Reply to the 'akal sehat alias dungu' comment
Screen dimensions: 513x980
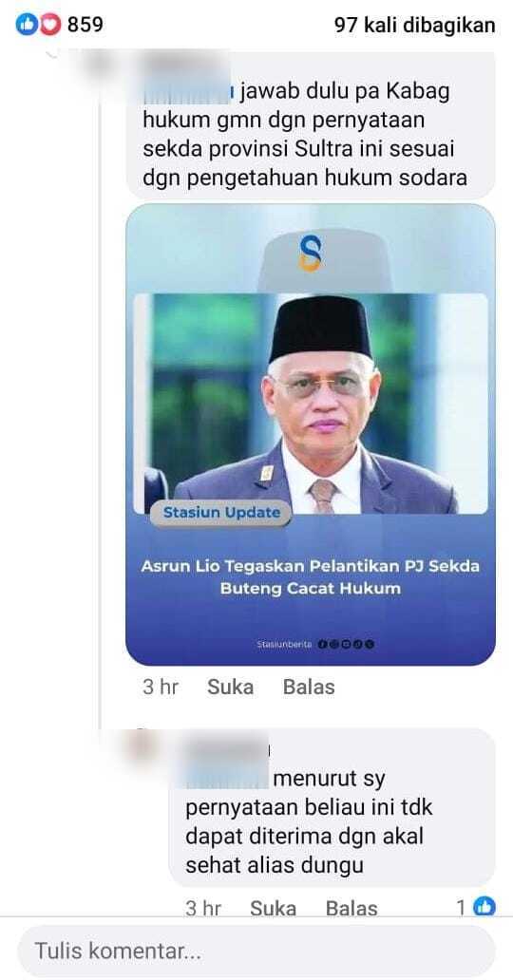coord(351,908)
